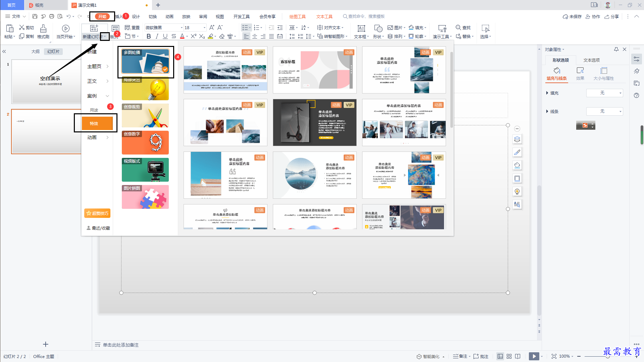Open the 视图 ribbon tab

click(220, 16)
